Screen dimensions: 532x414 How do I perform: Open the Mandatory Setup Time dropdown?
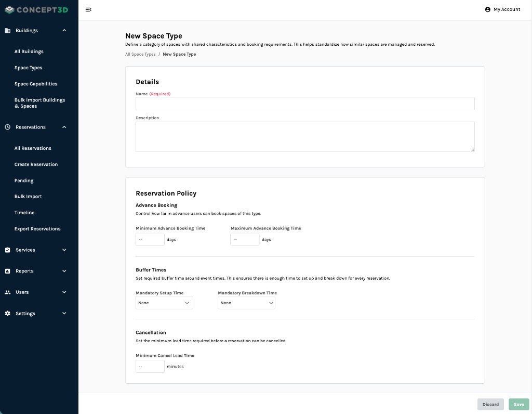pyautogui.click(x=164, y=303)
